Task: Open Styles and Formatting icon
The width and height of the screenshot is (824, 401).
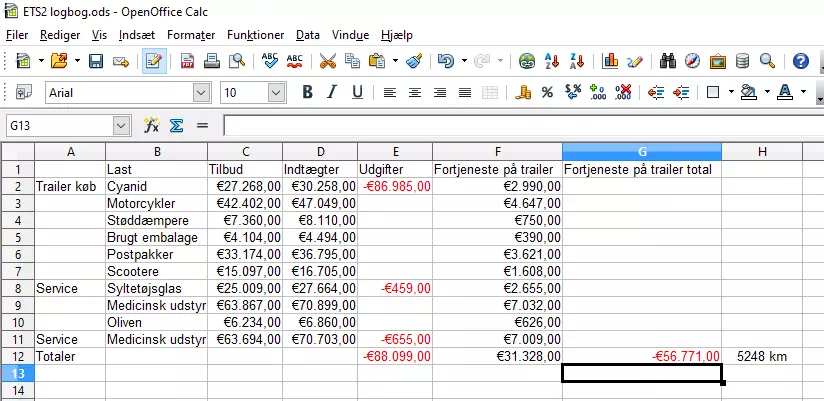Action: click(x=24, y=92)
